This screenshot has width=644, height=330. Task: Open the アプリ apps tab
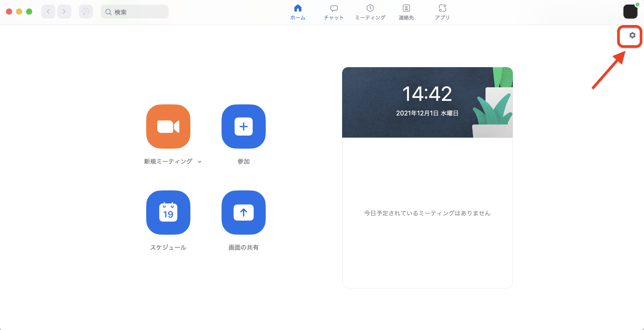click(x=442, y=12)
